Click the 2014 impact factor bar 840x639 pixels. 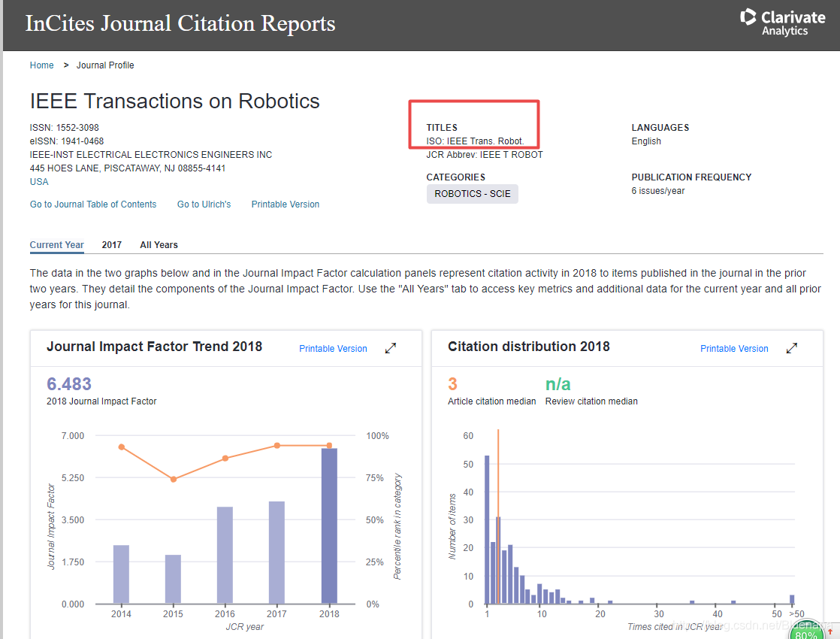[122, 574]
